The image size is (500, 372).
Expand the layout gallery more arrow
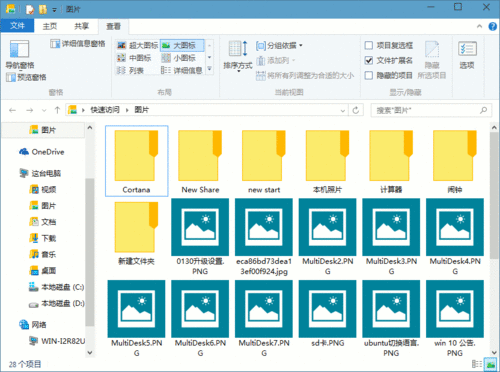210,69
